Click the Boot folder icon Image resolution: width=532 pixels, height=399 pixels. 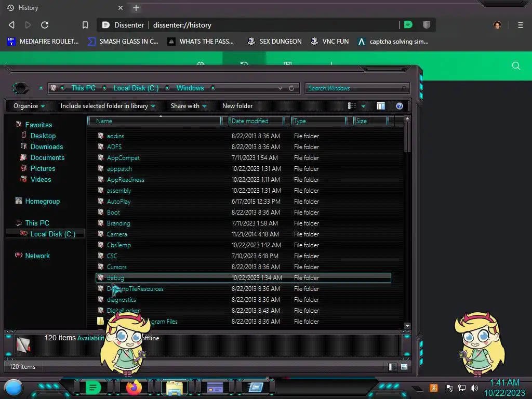point(101,212)
